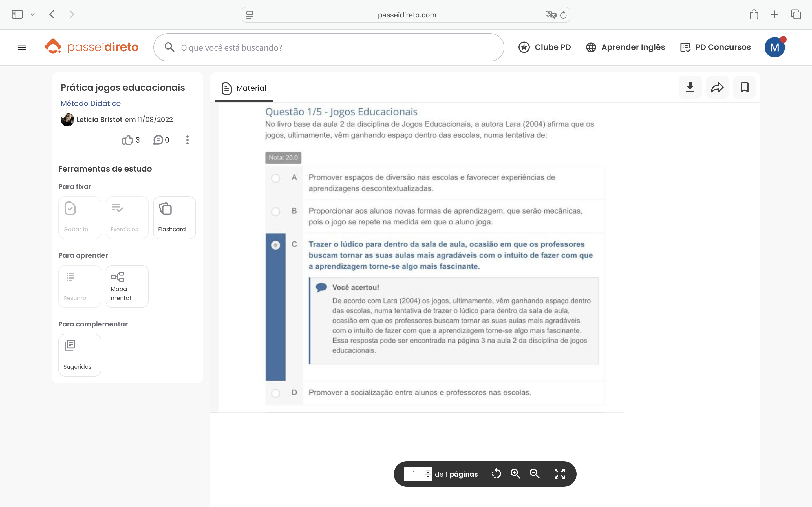
Task: Open the Método Didático link
Action: 91,103
